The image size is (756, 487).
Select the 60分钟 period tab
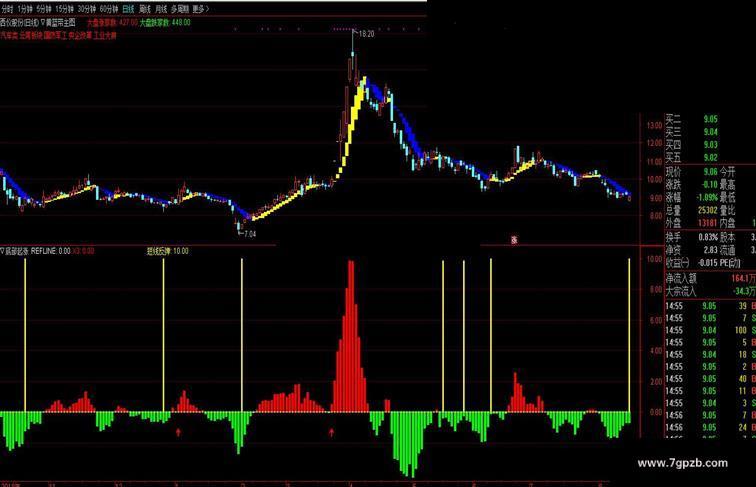[109, 9]
